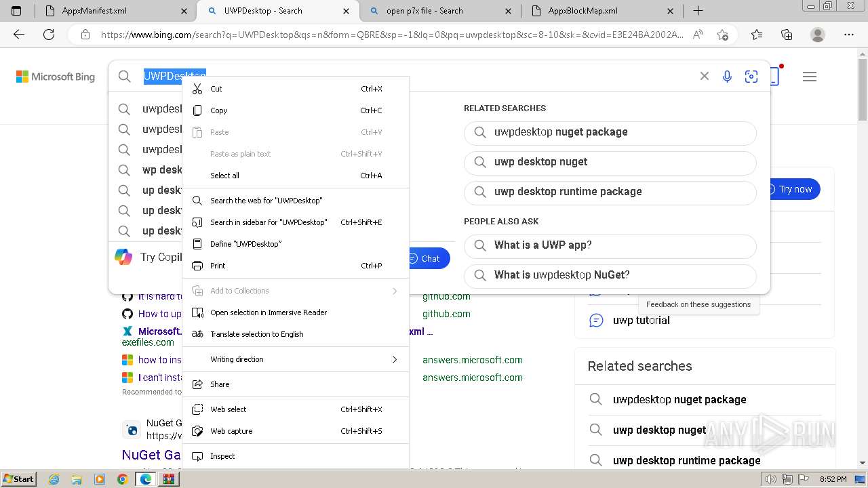The width and height of the screenshot is (868, 488).
Task: Select all via the context menu
Action: click(296, 176)
